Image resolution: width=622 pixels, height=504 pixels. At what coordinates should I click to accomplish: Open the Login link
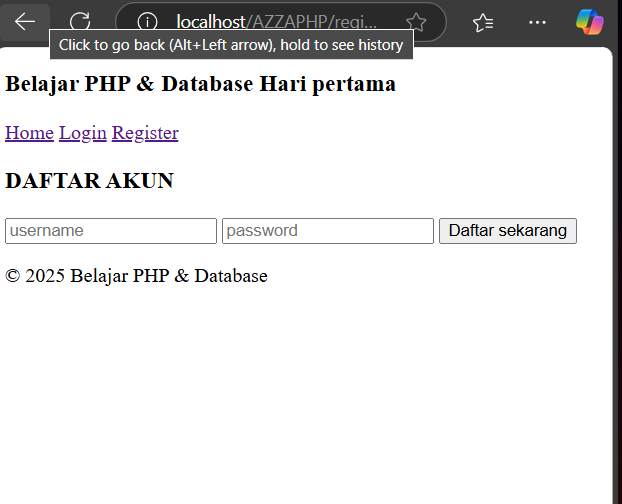(x=83, y=133)
